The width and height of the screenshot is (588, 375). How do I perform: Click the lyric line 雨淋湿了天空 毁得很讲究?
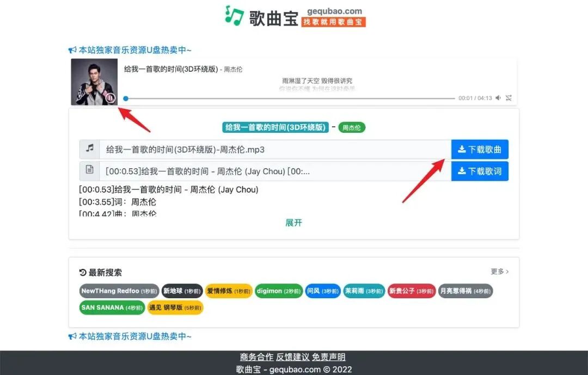[x=317, y=81]
